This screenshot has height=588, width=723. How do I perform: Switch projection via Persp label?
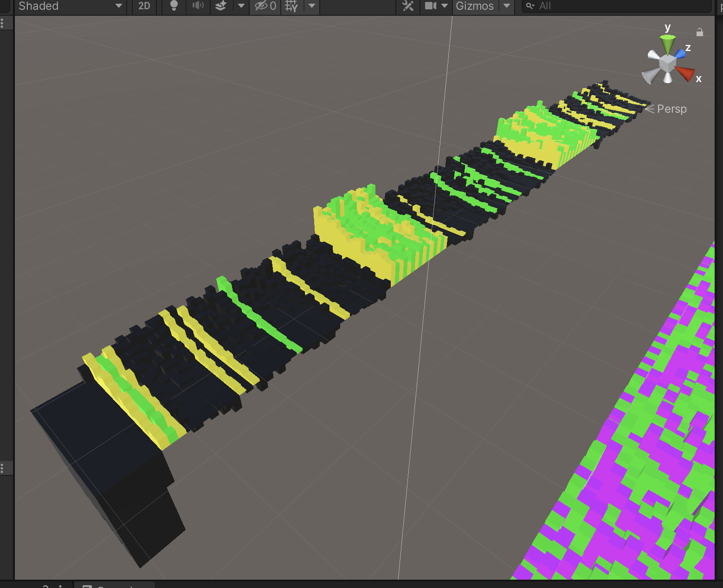[671, 109]
